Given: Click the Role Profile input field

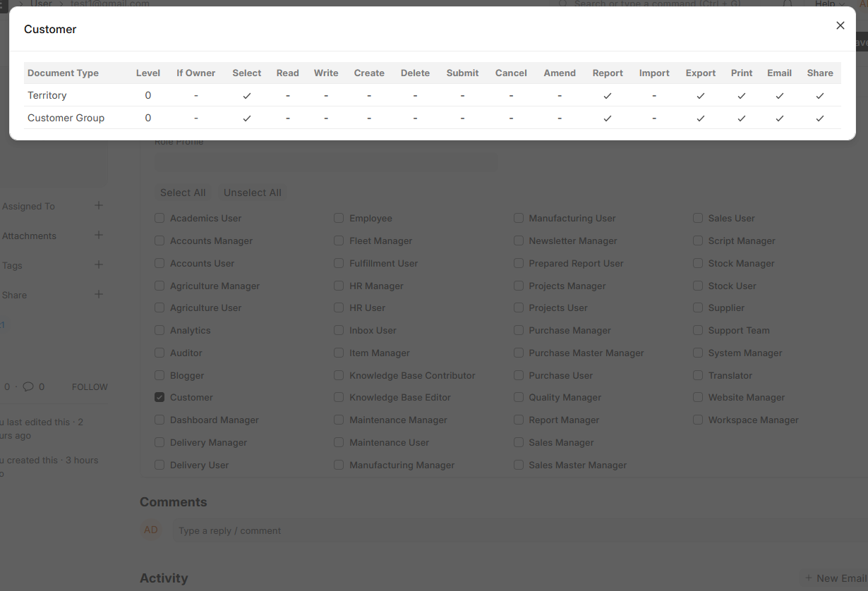Looking at the screenshot, I should pos(326,162).
